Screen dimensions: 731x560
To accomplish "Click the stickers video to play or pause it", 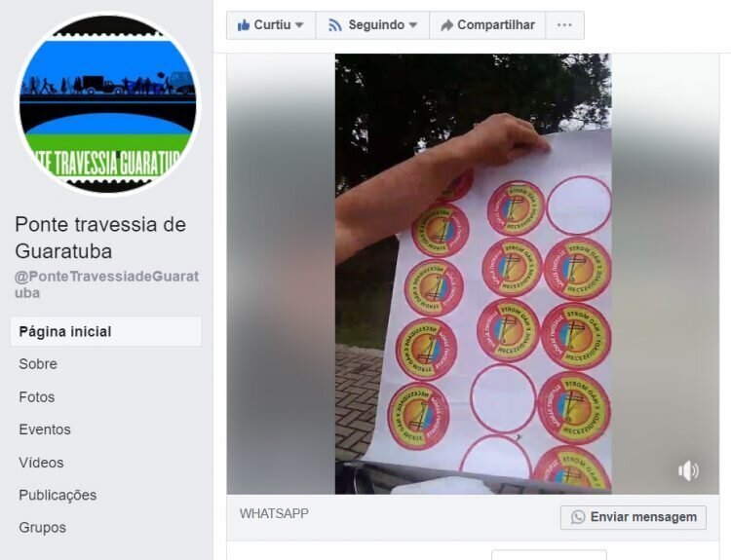I will click(473, 274).
